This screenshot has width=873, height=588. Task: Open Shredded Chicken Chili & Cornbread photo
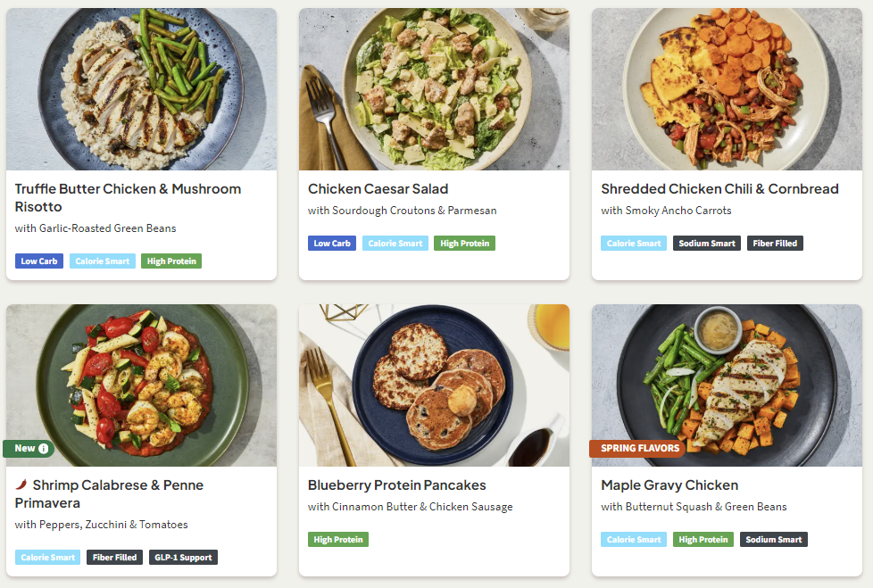coord(727,89)
